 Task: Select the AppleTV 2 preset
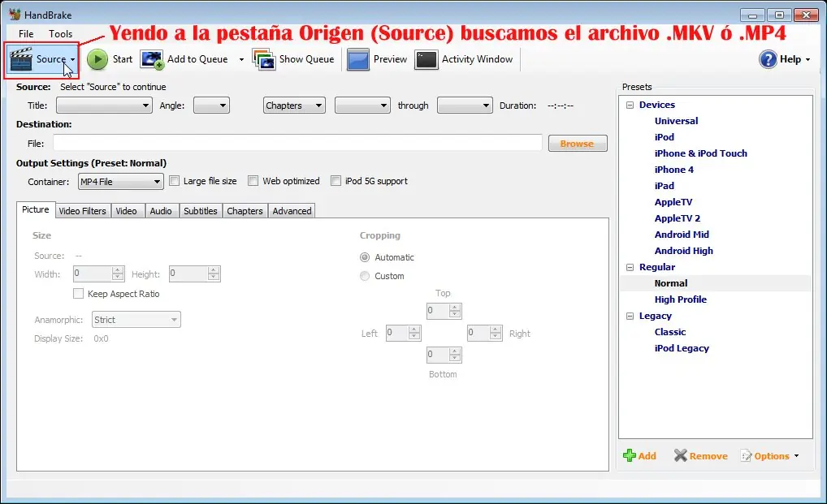point(678,218)
